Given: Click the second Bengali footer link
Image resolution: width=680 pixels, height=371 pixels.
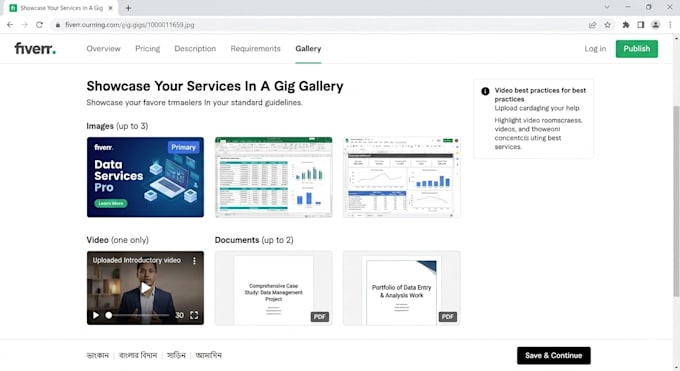Looking at the screenshot, I should [138, 355].
